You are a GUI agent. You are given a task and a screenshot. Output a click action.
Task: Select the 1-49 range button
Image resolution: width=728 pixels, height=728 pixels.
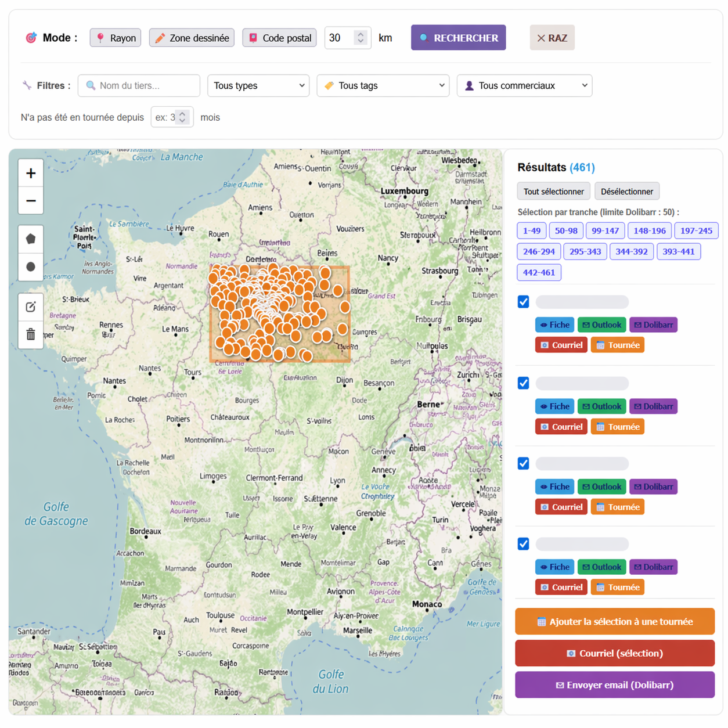531,231
